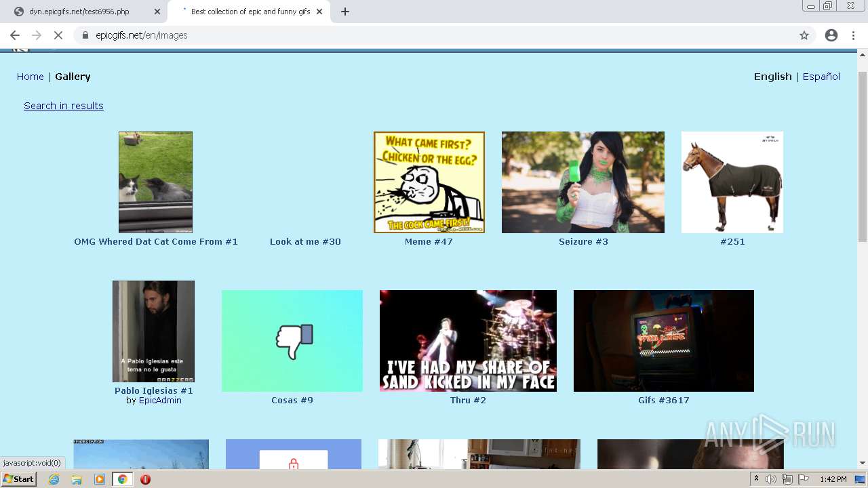This screenshot has width=868, height=488.
Task: Open the girl with green popsicle thumbnail
Action: [x=583, y=182]
